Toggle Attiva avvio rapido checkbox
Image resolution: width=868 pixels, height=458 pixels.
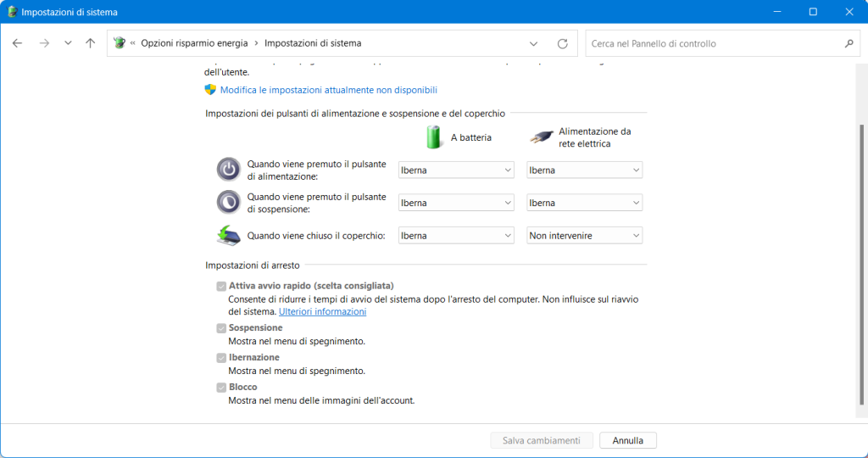(221, 287)
